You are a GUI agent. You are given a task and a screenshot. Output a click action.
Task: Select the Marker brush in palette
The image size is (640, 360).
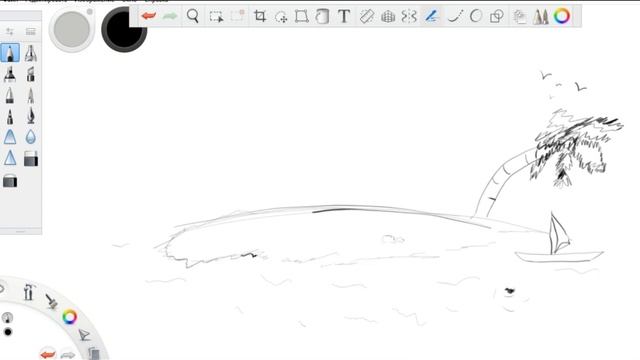(10, 74)
